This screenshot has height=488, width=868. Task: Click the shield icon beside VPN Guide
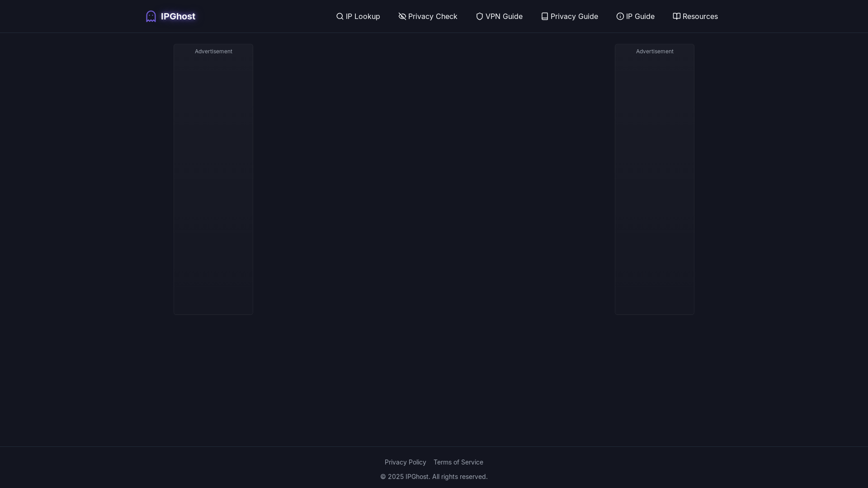point(479,16)
